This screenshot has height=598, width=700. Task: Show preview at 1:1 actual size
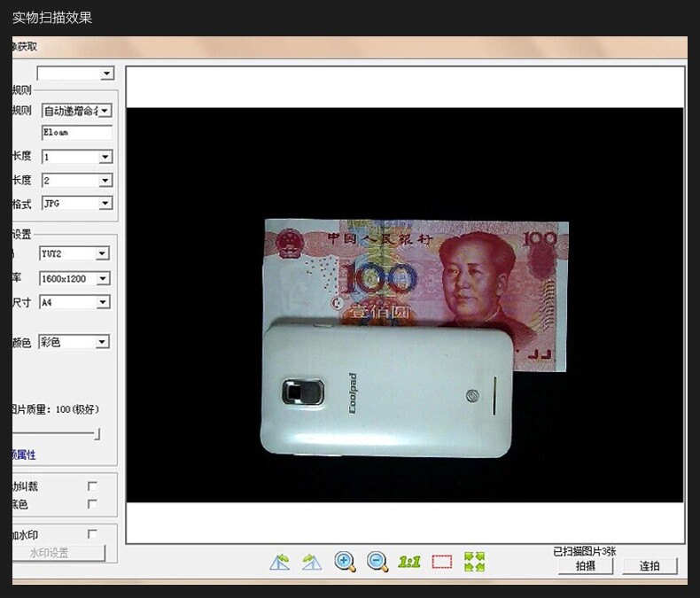409,562
